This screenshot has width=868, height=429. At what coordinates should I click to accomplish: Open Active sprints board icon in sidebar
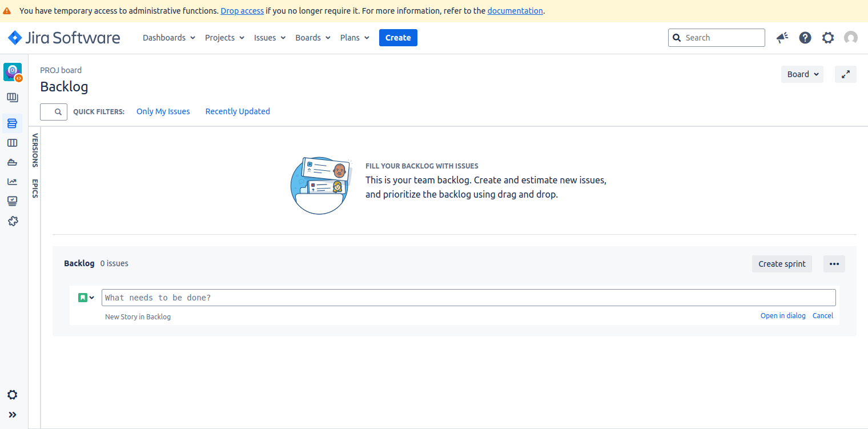coord(12,143)
